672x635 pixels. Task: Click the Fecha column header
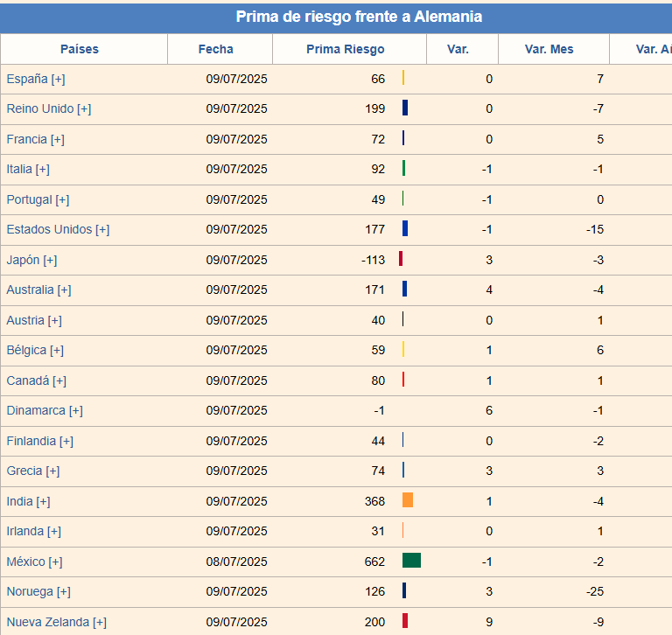pos(216,49)
